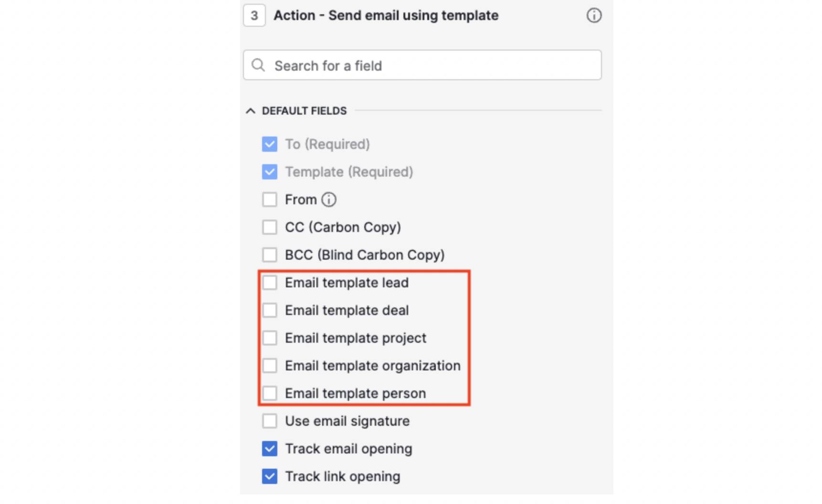The height and width of the screenshot is (504, 822).
Task: Disable the Track email opening checkbox
Action: click(x=270, y=449)
